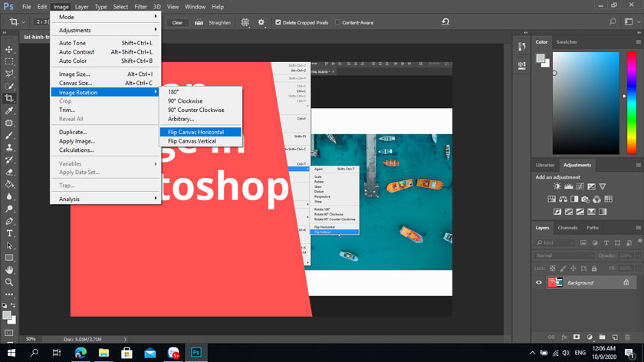
Task: Select the Horizontal Type tool
Action: coord(9,233)
